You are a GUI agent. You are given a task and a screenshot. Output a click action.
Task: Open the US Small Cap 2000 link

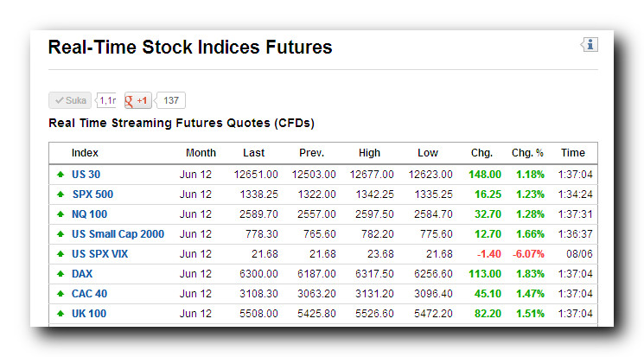(118, 234)
